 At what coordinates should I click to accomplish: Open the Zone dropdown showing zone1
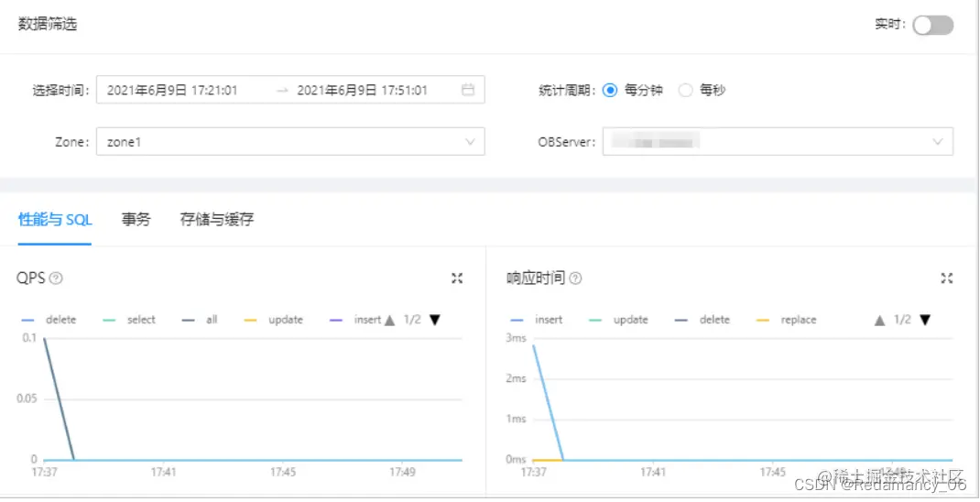pos(290,142)
